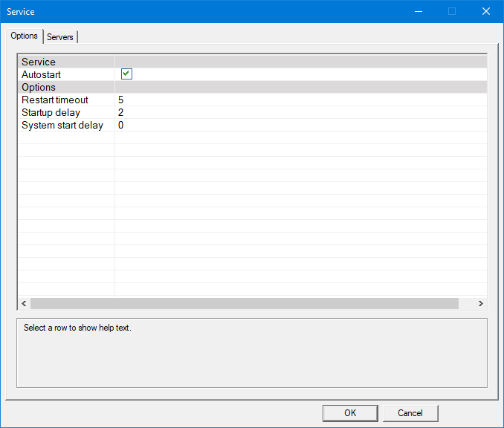
Task: Click the help text description panel
Action: pyautogui.click(x=251, y=352)
